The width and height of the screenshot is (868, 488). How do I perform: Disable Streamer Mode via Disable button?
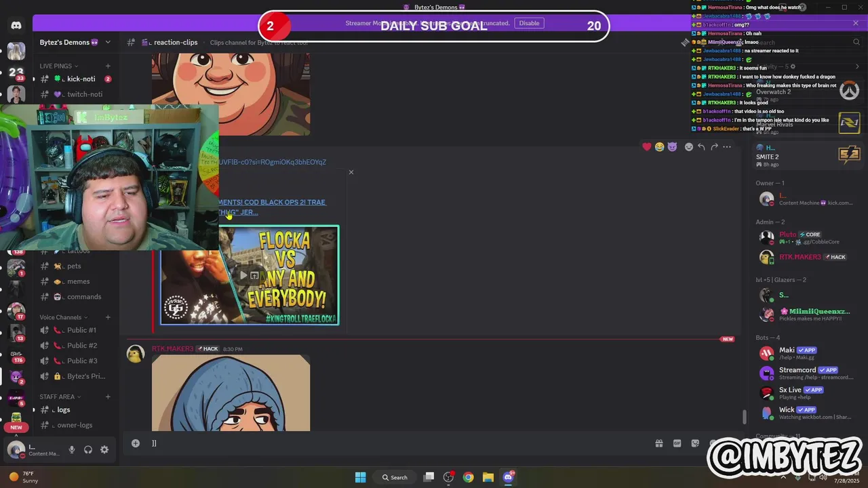[x=529, y=23]
